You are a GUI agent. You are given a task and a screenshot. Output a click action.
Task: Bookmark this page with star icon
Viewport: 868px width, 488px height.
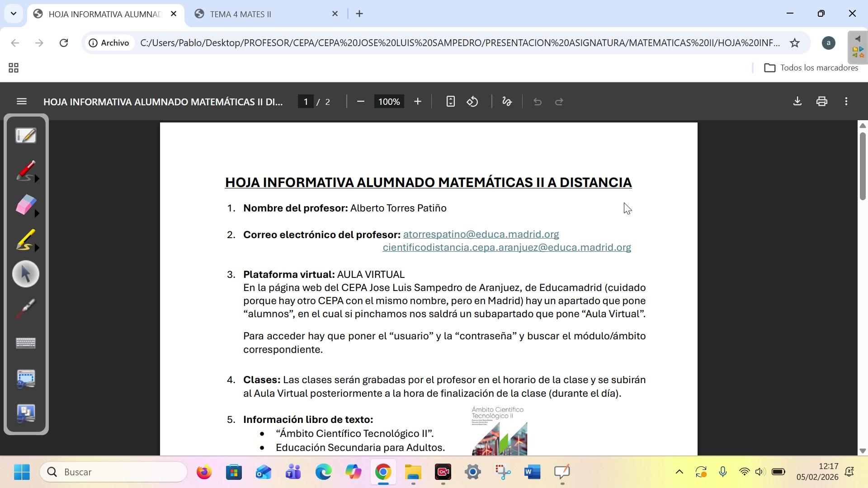795,43
